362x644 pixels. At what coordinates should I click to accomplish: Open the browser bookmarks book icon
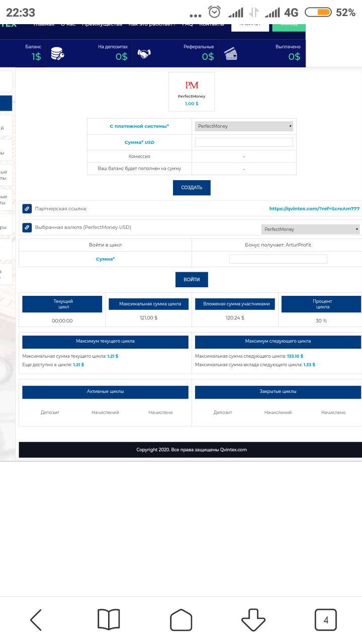click(109, 620)
